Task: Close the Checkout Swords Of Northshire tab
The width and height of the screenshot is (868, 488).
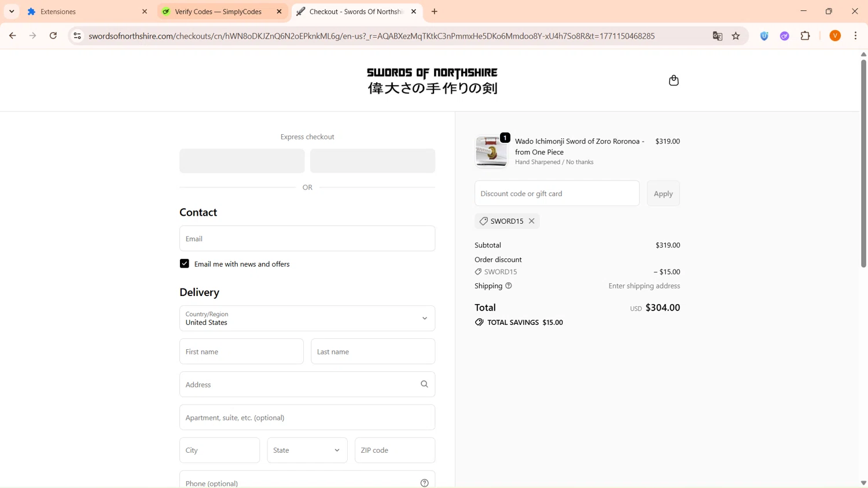Action: tap(414, 12)
